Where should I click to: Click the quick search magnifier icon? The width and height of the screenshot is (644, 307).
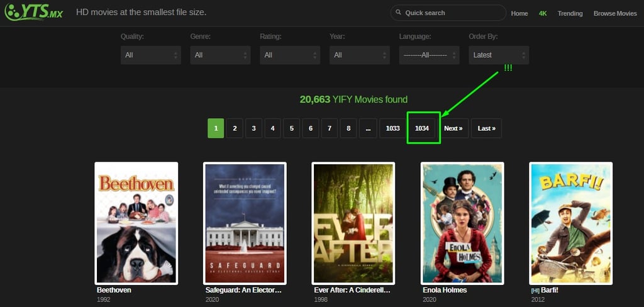(398, 13)
